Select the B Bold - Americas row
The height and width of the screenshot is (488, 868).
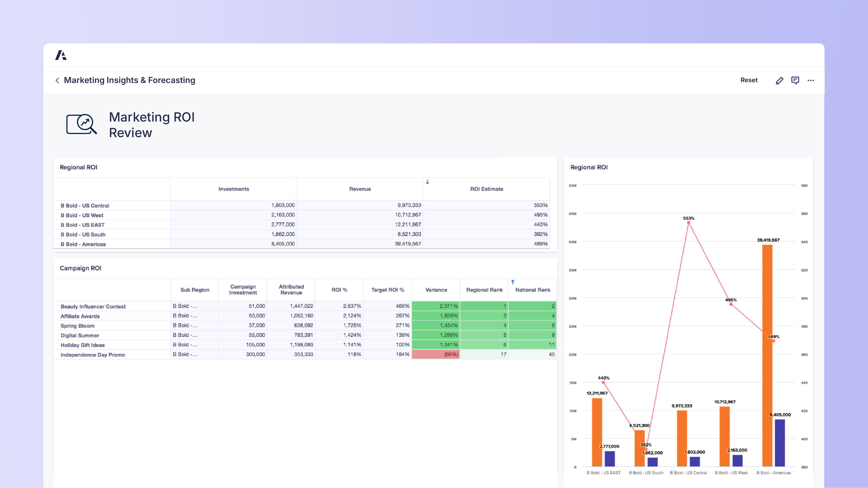coord(83,244)
